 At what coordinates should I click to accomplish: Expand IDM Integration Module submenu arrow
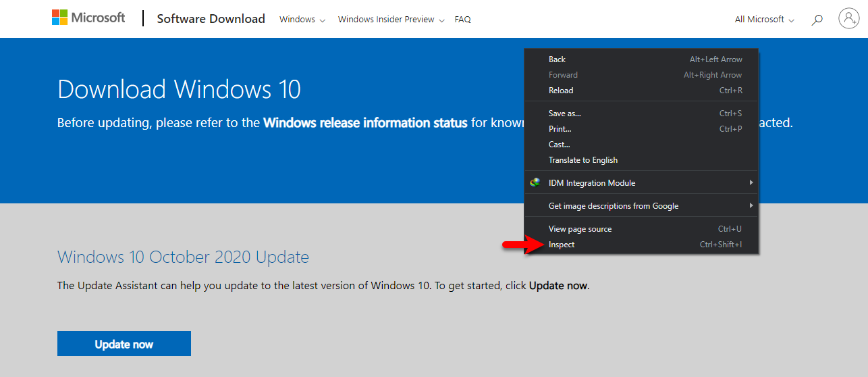pyautogui.click(x=751, y=182)
